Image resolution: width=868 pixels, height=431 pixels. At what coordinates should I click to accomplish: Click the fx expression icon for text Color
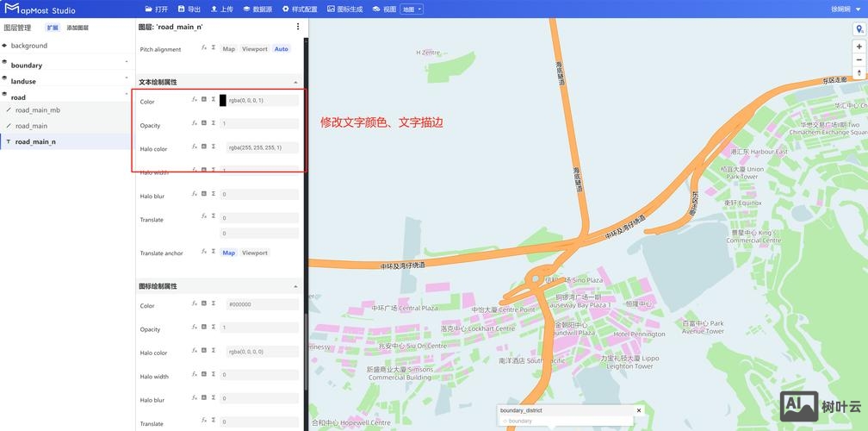click(x=195, y=99)
